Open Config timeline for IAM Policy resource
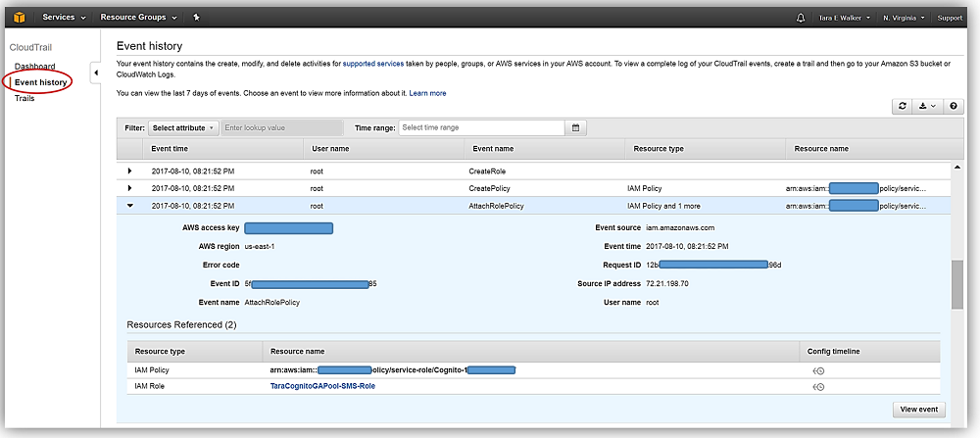Viewport: 980px width, 438px height. pyautogui.click(x=818, y=369)
